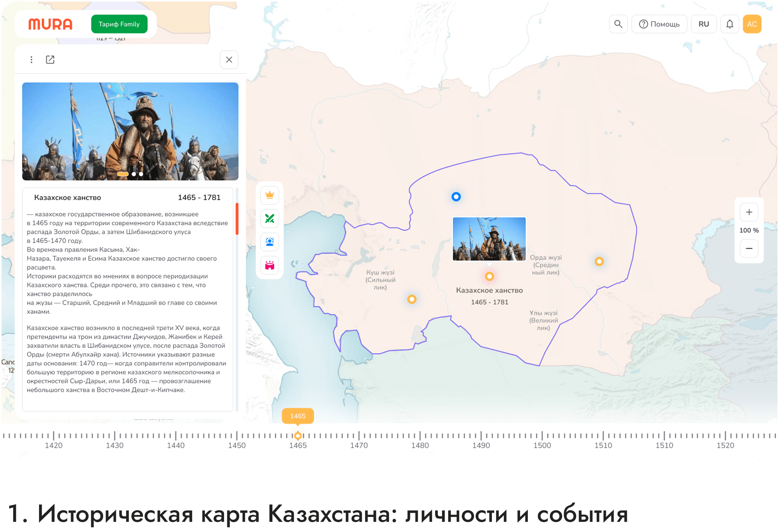
Task: Click the 1465 timeline slider handle
Action: pyautogui.click(x=298, y=436)
